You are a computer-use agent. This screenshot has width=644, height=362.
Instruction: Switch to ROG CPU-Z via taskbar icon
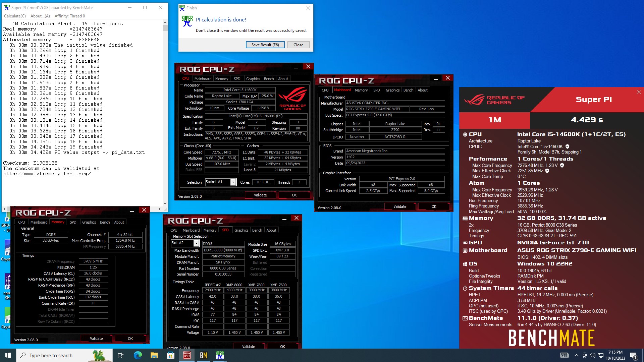click(187, 355)
